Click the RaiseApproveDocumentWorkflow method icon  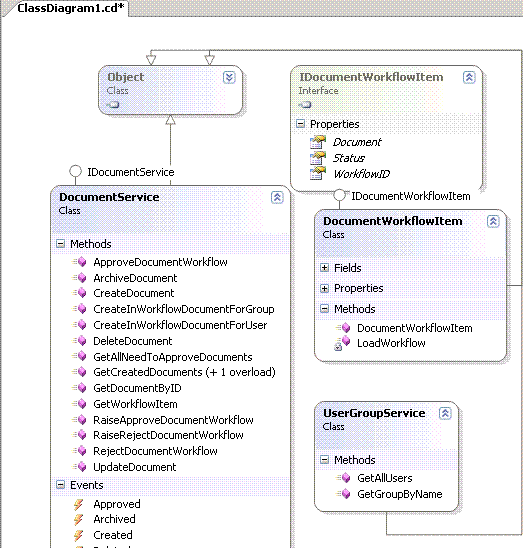(x=79, y=420)
